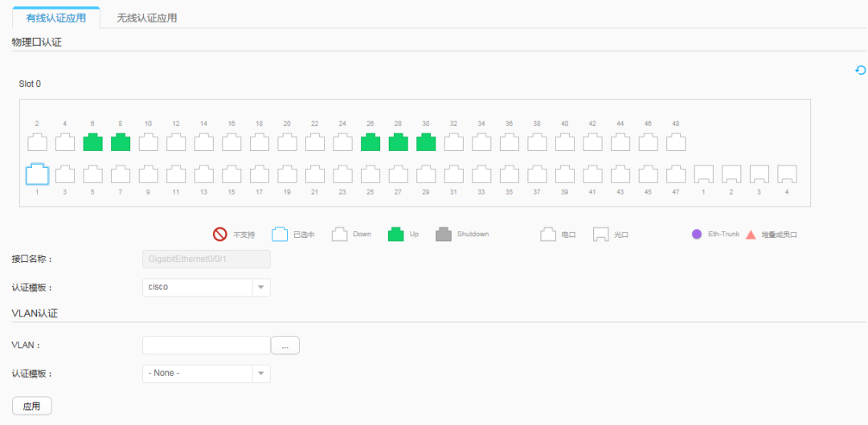Click the 堆叠成员口 triangle legend icon
Viewport: 868px width, 425px height.
[751, 235]
